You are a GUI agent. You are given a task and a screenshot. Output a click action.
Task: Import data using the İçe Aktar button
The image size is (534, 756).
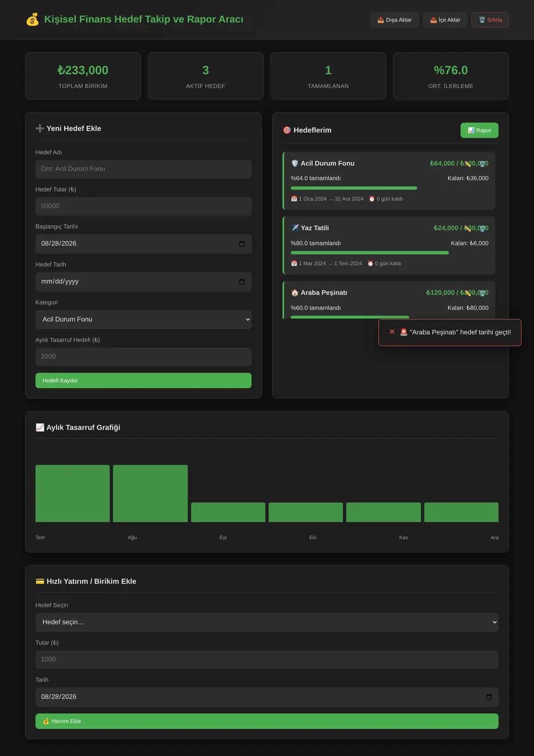[445, 20]
